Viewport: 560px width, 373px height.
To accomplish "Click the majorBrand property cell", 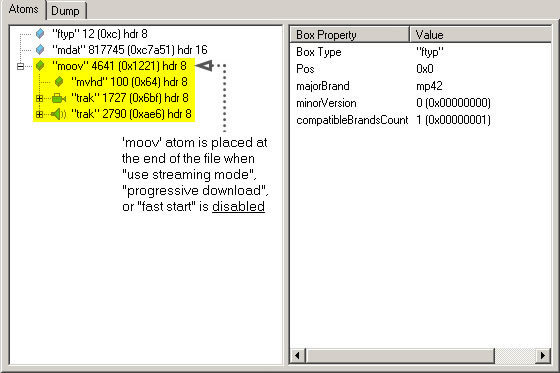I will 322,86.
